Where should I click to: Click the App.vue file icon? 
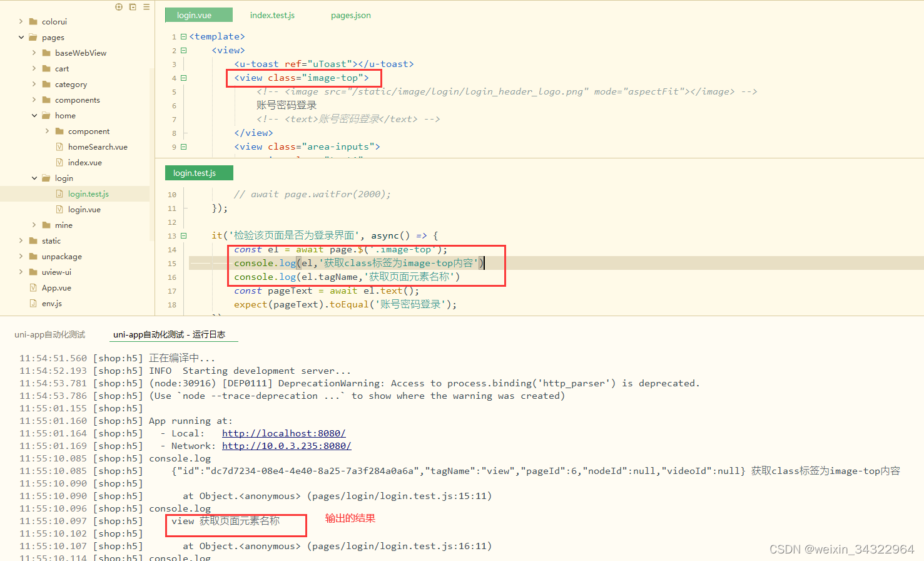(x=33, y=287)
